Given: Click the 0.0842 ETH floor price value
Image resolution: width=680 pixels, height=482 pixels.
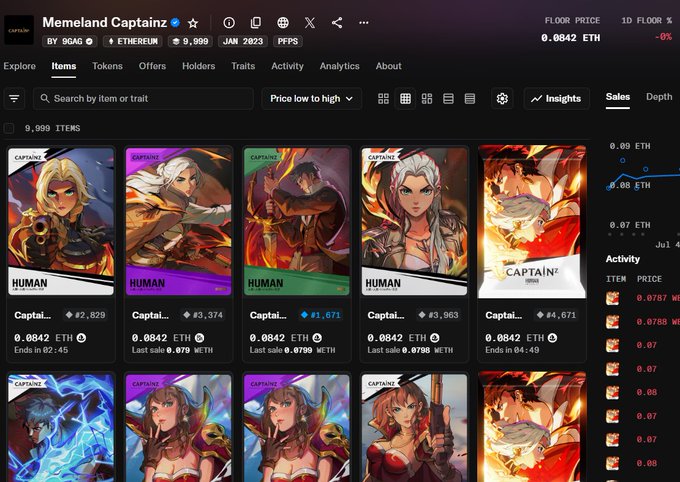Looking at the screenshot, I should (570, 38).
